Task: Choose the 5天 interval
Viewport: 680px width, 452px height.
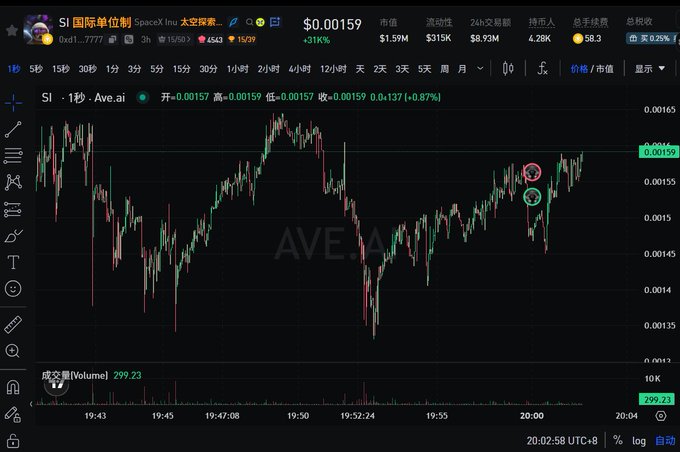Action: tap(425, 69)
